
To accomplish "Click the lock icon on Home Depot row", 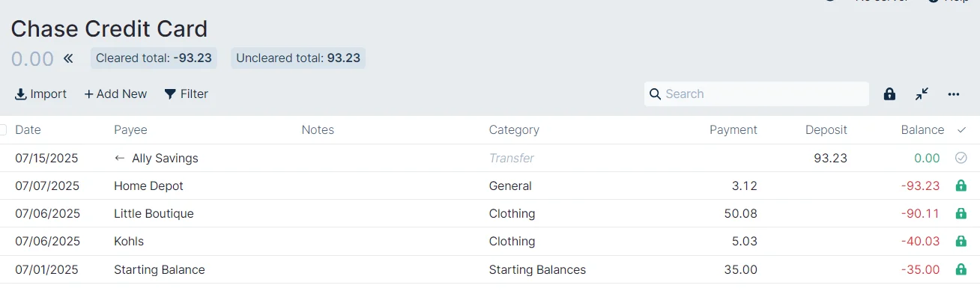I will tap(961, 186).
